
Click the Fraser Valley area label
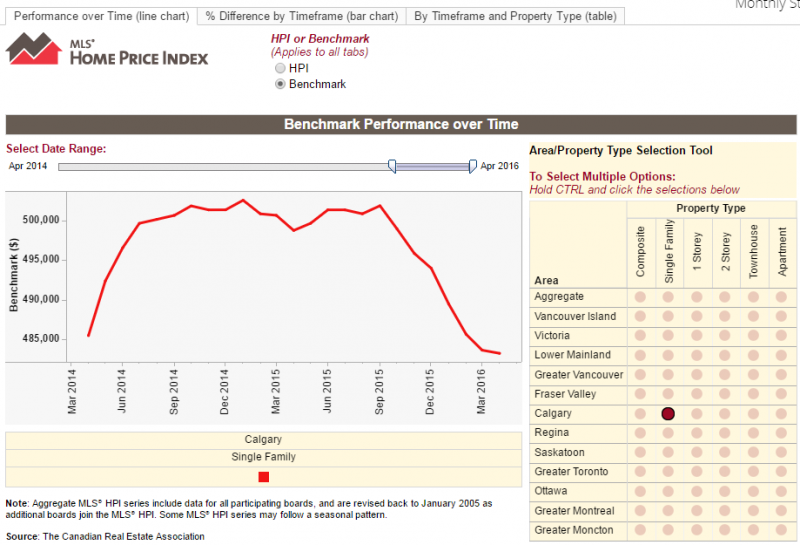pos(566,394)
